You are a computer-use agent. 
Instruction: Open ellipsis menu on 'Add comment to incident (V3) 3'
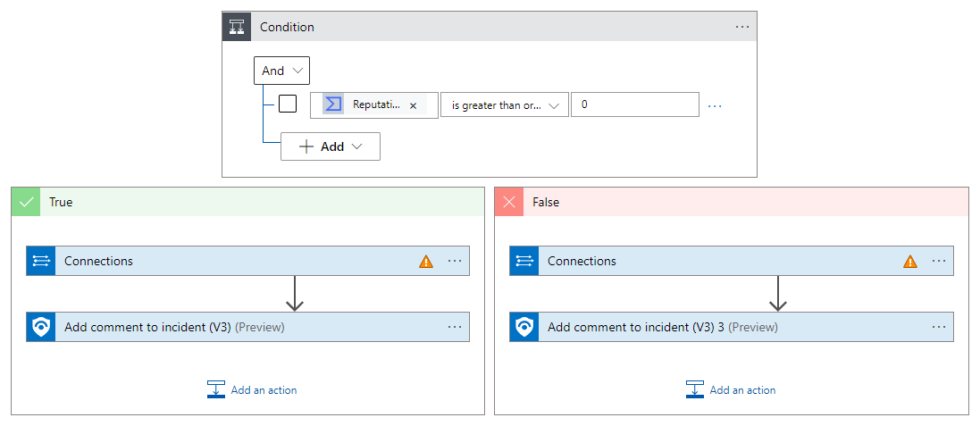(939, 327)
